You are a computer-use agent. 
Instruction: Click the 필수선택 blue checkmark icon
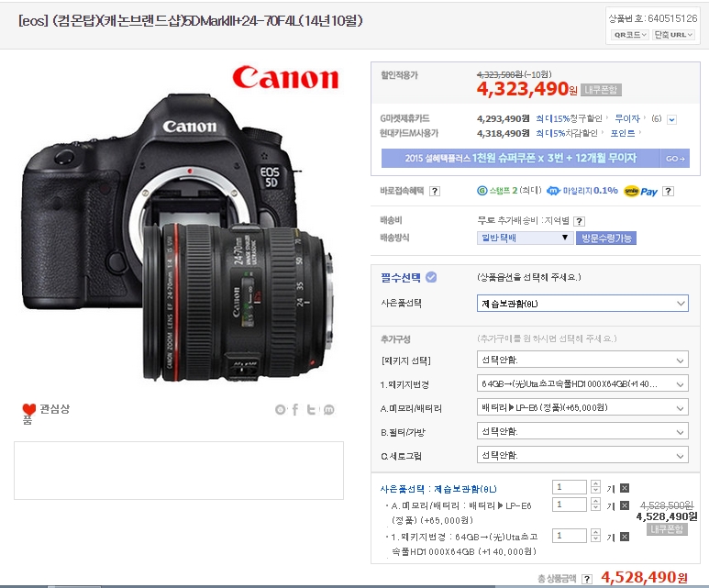tap(431, 277)
